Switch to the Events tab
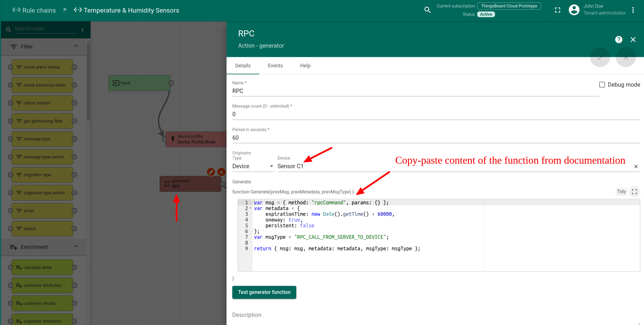Image resolution: width=644 pixels, height=325 pixels. coord(275,66)
